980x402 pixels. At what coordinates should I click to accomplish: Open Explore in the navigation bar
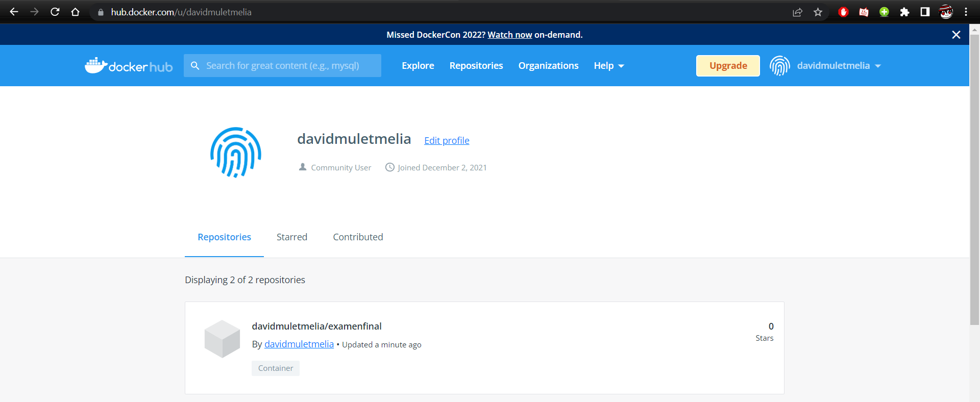(418, 66)
